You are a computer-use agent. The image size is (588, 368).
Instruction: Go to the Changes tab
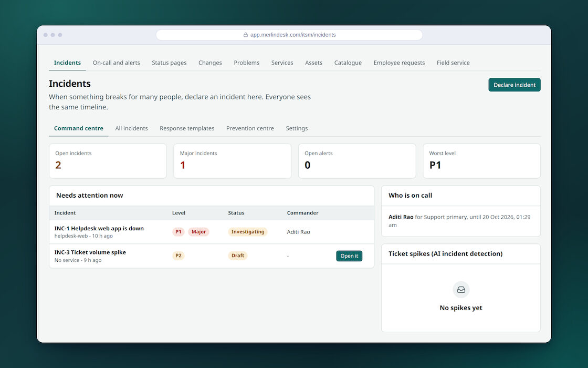(210, 63)
